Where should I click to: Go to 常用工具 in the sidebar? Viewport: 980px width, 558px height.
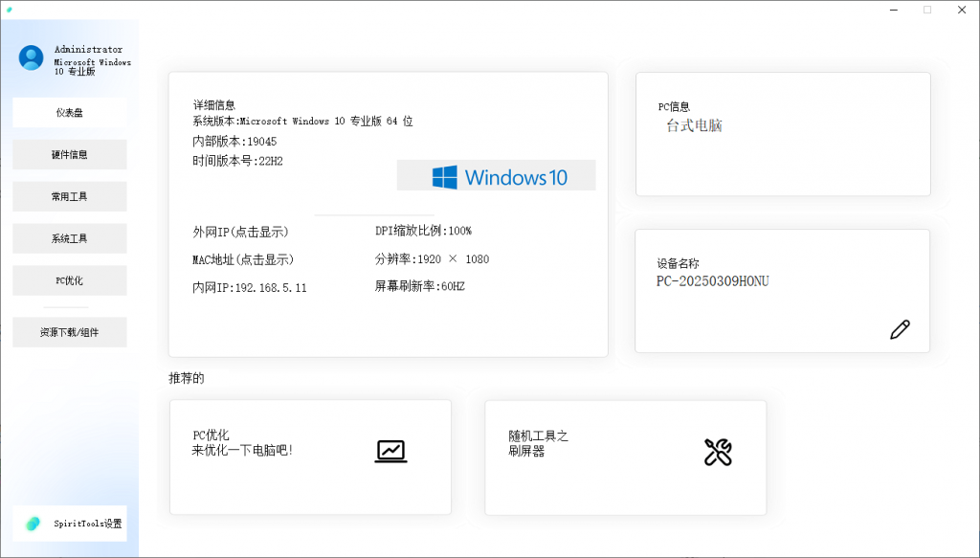tap(69, 196)
